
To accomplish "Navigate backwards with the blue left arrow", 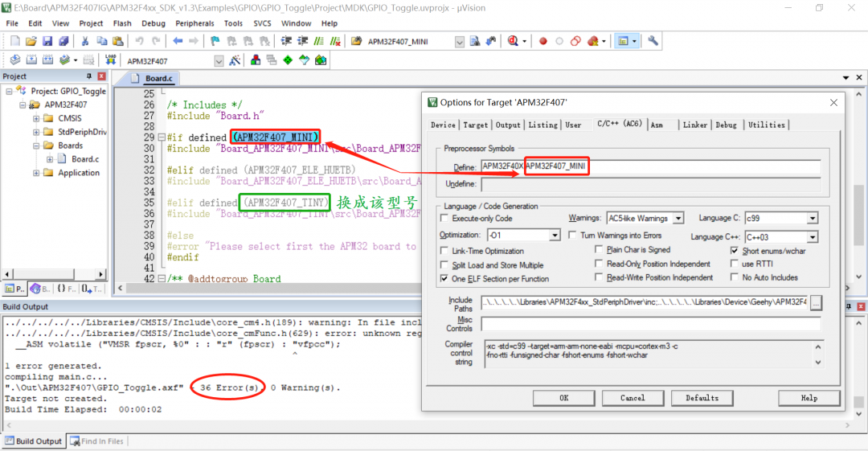I will pyautogui.click(x=178, y=41).
